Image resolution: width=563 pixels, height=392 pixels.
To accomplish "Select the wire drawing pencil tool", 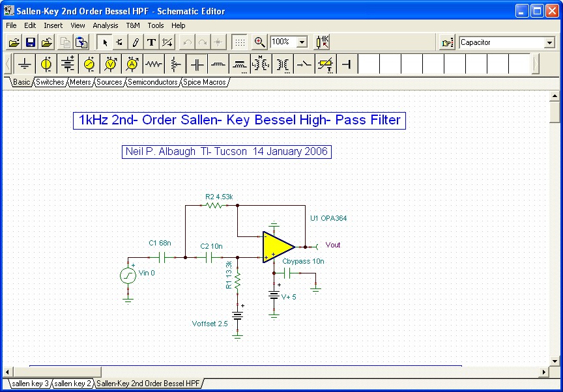I will pos(136,42).
